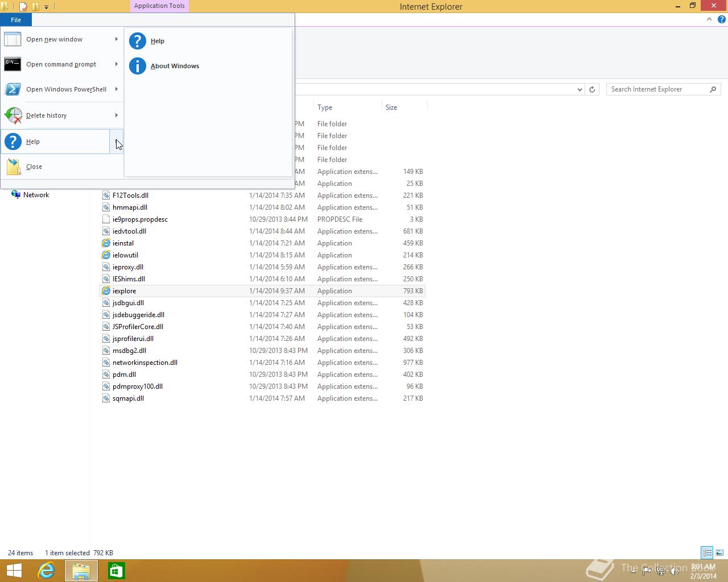The image size is (728, 582).
Task: Expand Open command prompt submenu arrow
Action: tap(117, 64)
